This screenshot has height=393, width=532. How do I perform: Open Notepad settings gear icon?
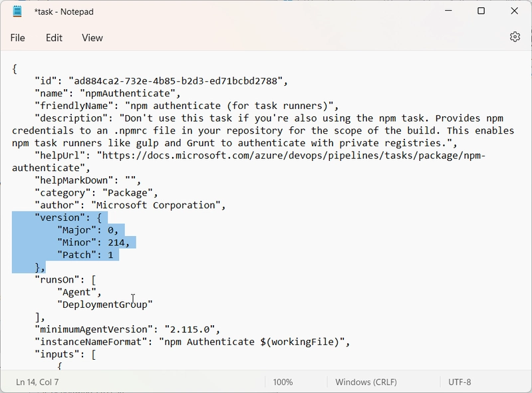(x=515, y=37)
